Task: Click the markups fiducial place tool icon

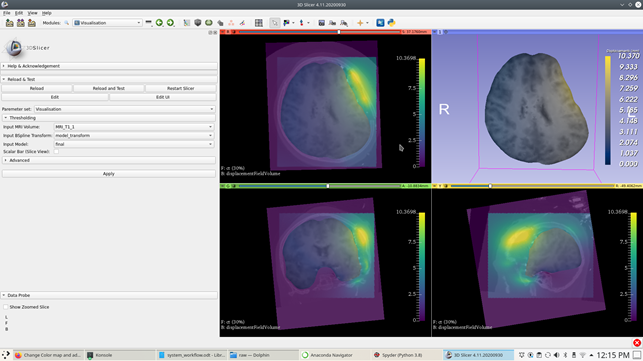Action: click(x=301, y=23)
